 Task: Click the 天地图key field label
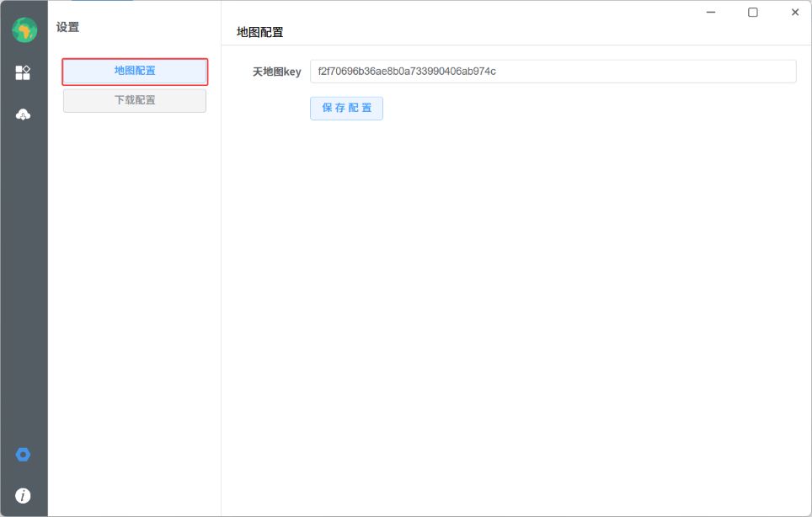point(276,72)
